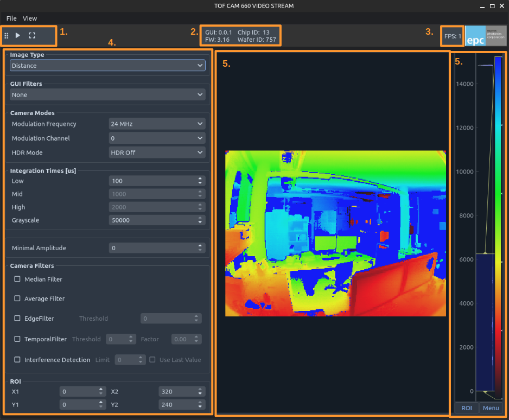Screen dimensions: 509x420
Task: Click the ROI button under the color bar
Action: point(467,408)
